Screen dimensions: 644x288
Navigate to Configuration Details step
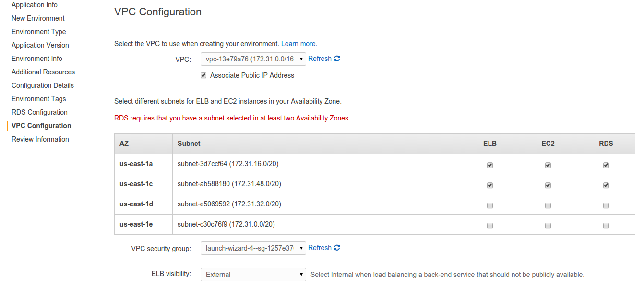(43, 85)
